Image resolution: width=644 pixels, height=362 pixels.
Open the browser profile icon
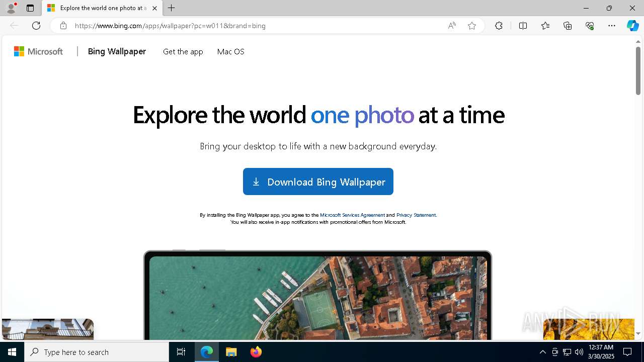11,8
